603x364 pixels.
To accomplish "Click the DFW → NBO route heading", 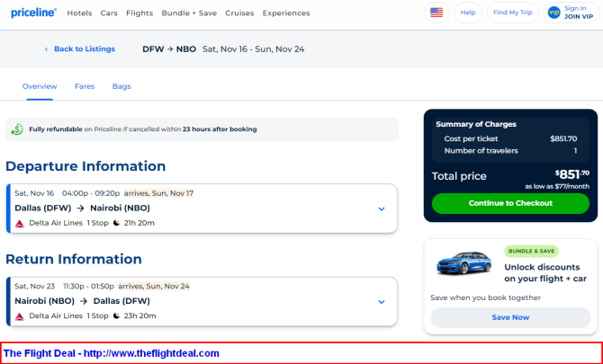I will click(169, 49).
